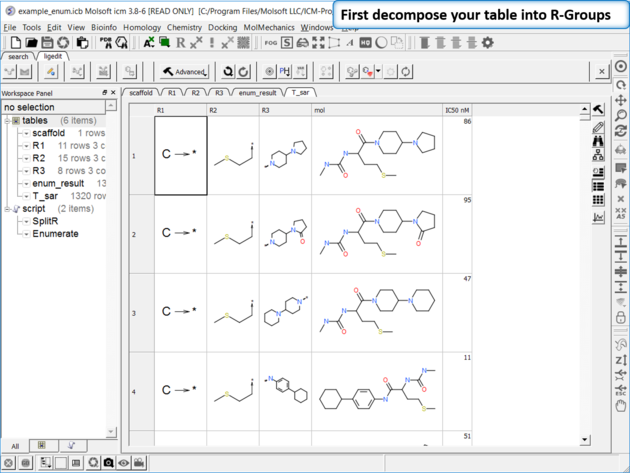Image resolution: width=630 pixels, height=473 pixels.
Task: Click the table scrollbar down arrow
Action: pyautogui.click(x=586, y=440)
